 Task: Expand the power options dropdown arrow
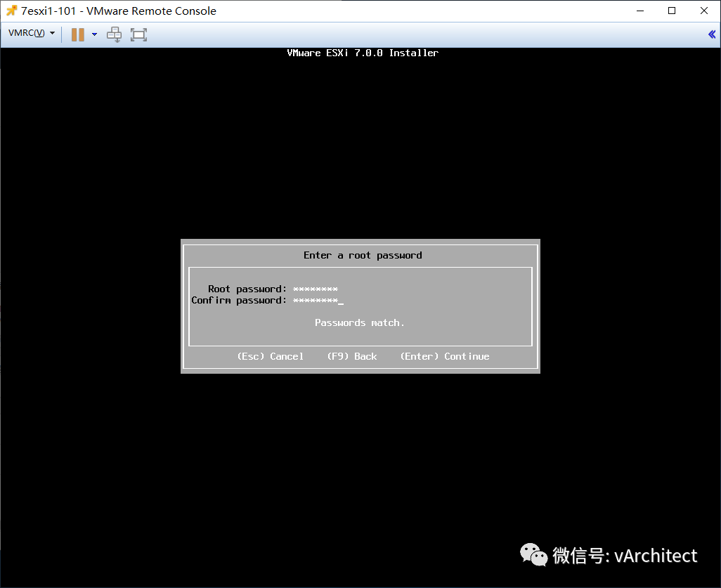click(x=94, y=34)
